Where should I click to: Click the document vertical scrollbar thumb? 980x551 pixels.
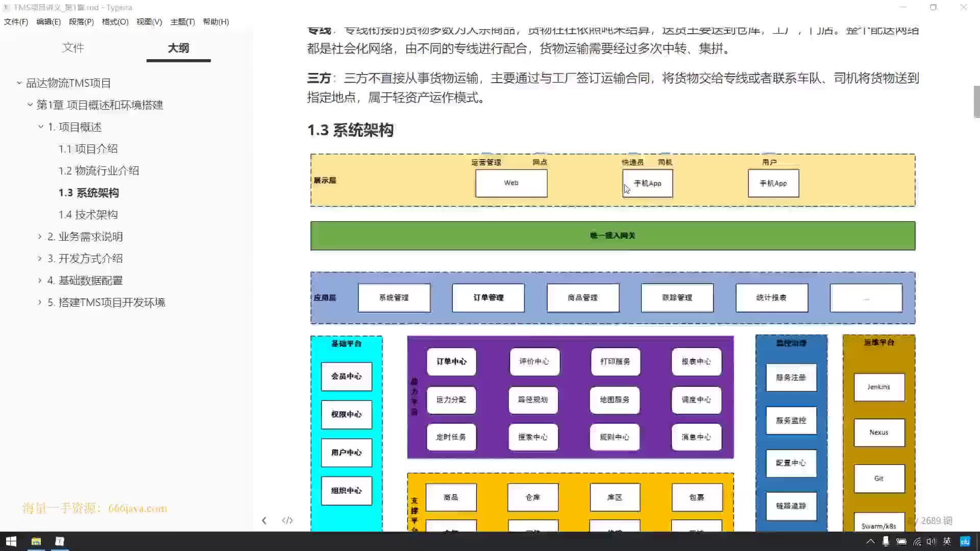(x=976, y=102)
